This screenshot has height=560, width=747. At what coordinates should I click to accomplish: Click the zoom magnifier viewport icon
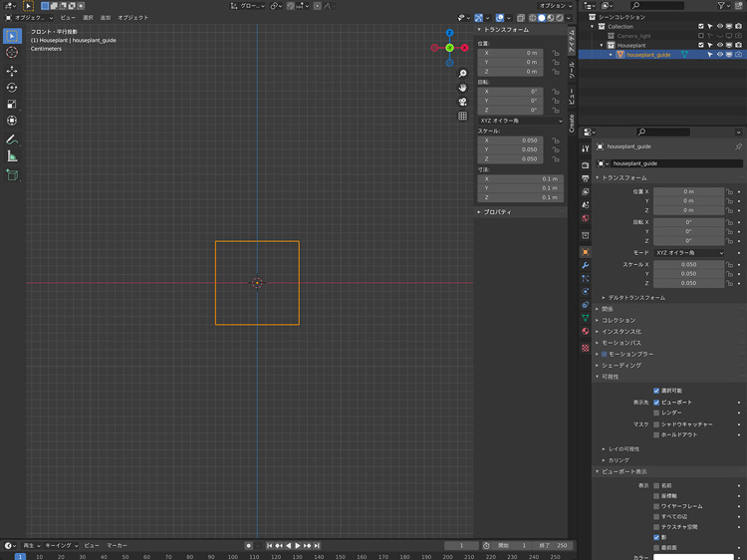click(x=463, y=75)
